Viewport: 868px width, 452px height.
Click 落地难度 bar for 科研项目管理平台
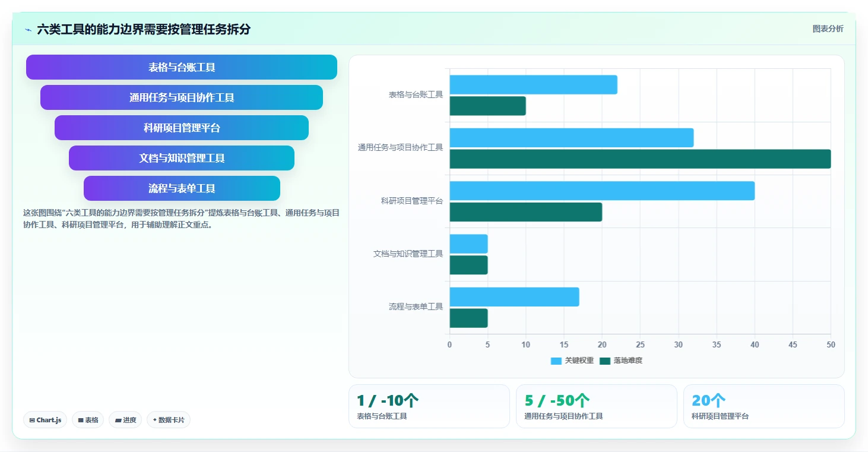pyautogui.click(x=525, y=212)
